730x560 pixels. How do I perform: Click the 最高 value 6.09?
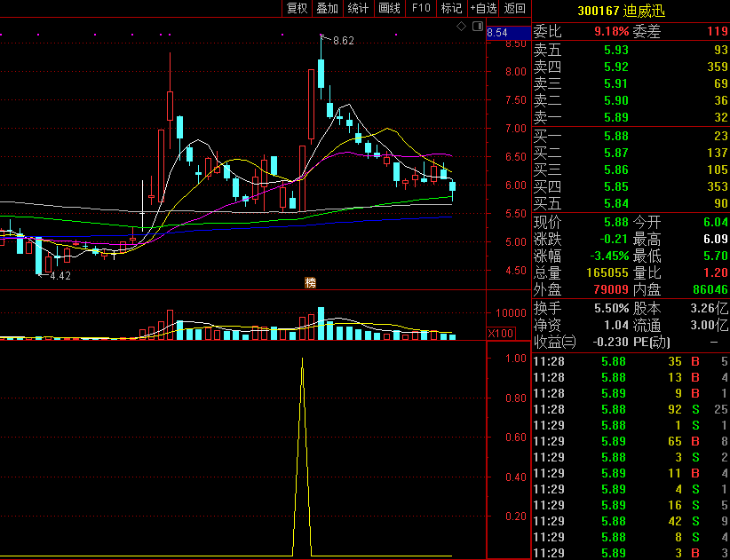pyautogui.click(x=715, y=240)
